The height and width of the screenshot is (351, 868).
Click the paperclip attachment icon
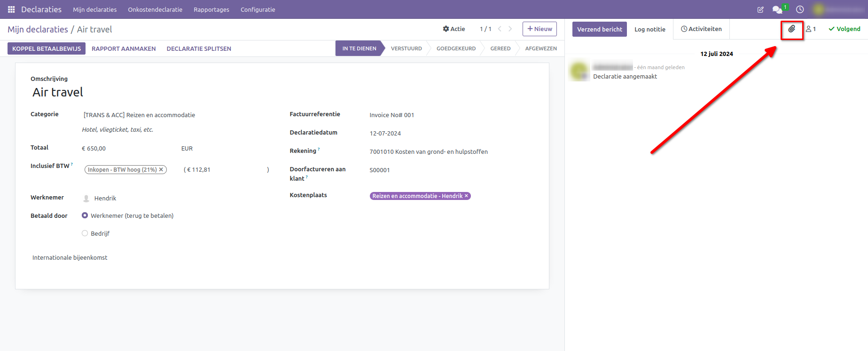pyautogui.click(x=792, y=29)
